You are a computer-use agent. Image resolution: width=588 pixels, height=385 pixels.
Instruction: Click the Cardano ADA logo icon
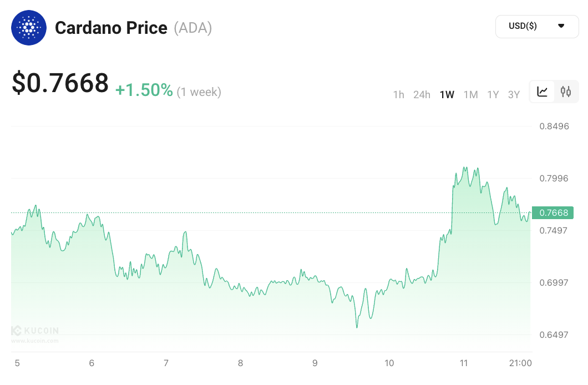29,27
